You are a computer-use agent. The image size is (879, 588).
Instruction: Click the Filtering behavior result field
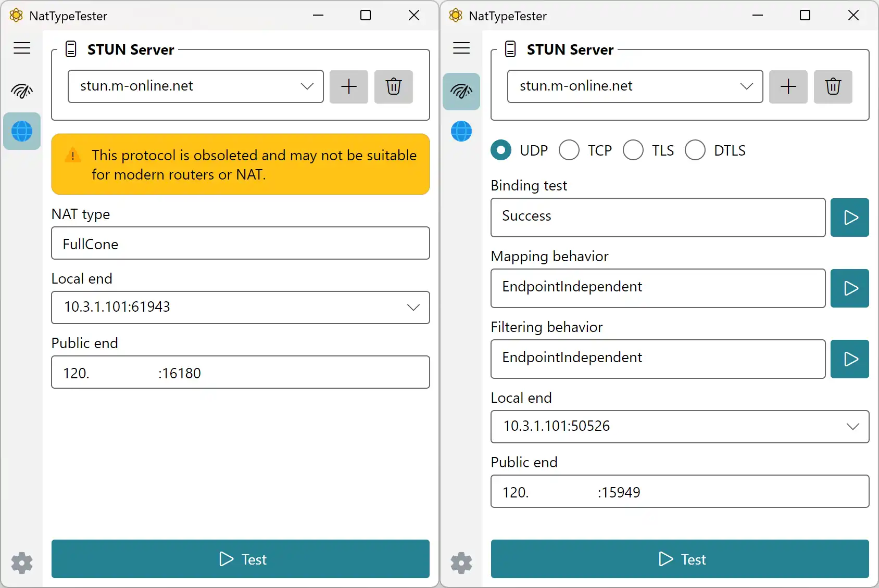[658, 359]
